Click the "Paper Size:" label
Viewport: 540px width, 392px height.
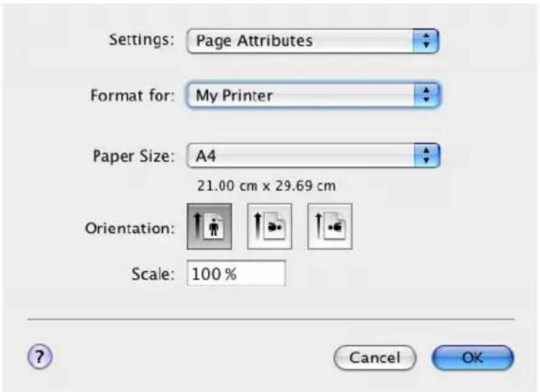point(133,156)
